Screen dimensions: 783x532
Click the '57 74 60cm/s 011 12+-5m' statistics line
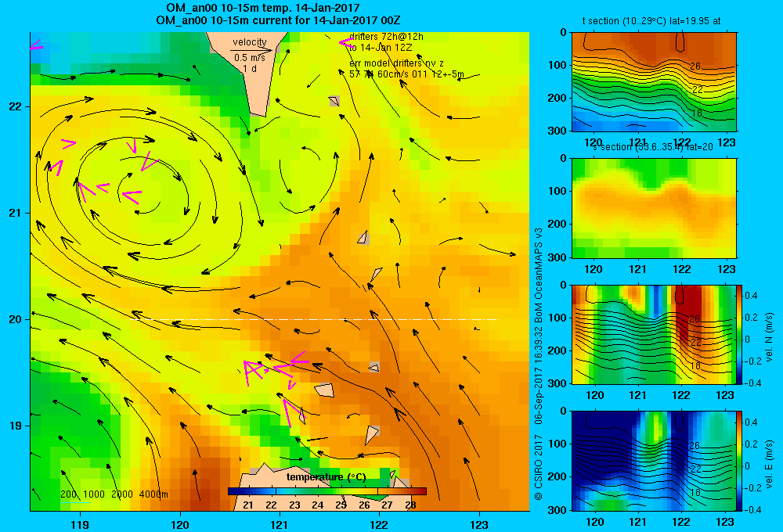point(406,74)
